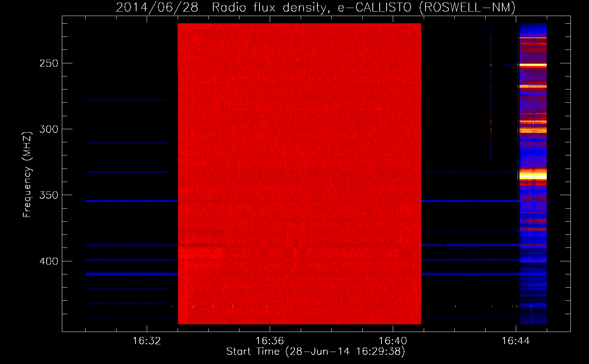Click the bright blue horizontal line near 355 MHz
This screenshot has height=364, width=589.
pyautogui.click(x=132, y=201)
